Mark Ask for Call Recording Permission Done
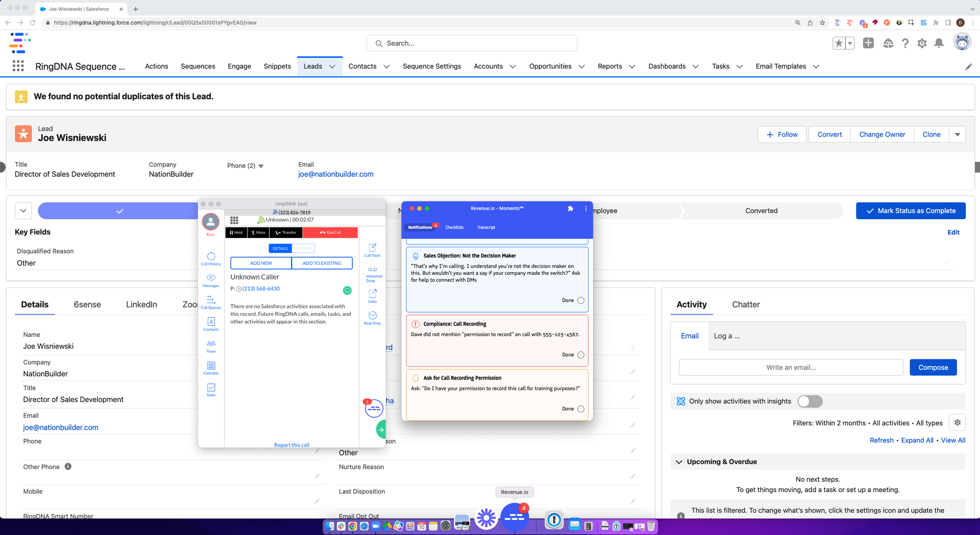This screenshot has height=535, width=980. point(581,409)
